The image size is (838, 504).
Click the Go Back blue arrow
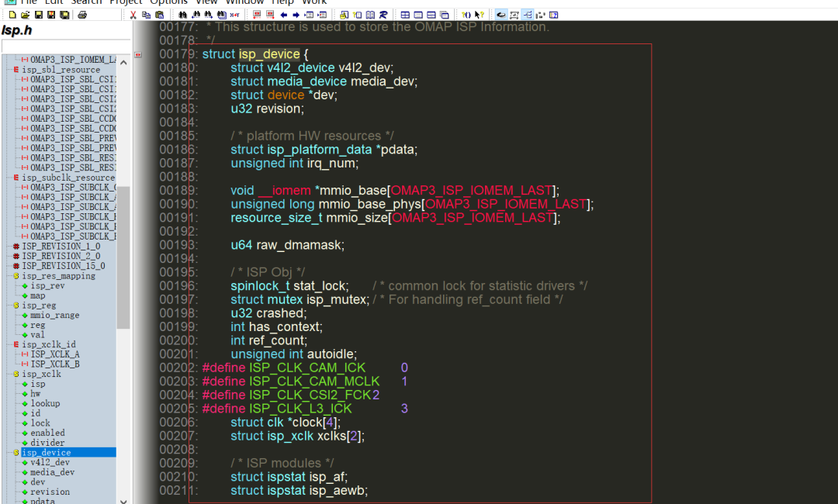pyautogui.click(x=283, y=15)
